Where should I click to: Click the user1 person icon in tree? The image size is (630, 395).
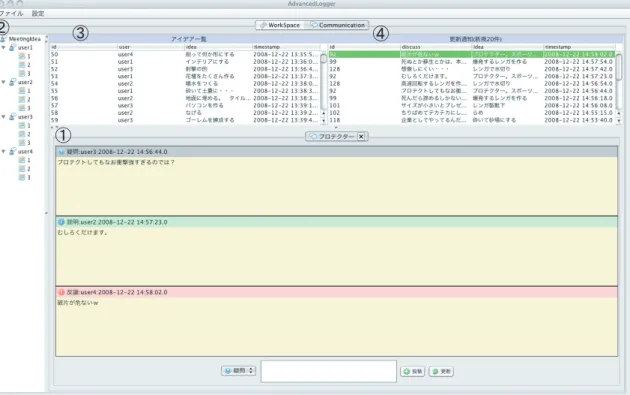tap(12, 47)
